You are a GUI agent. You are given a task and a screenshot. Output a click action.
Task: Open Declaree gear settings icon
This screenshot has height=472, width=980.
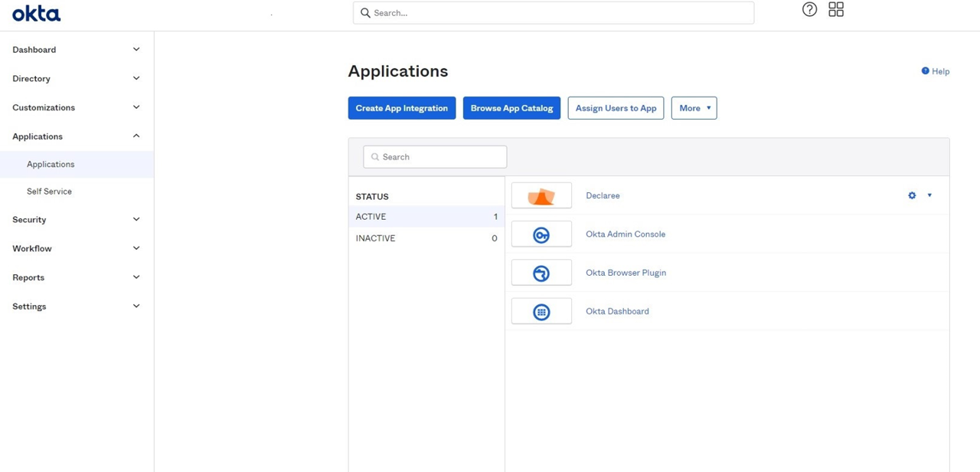point(912,195)
